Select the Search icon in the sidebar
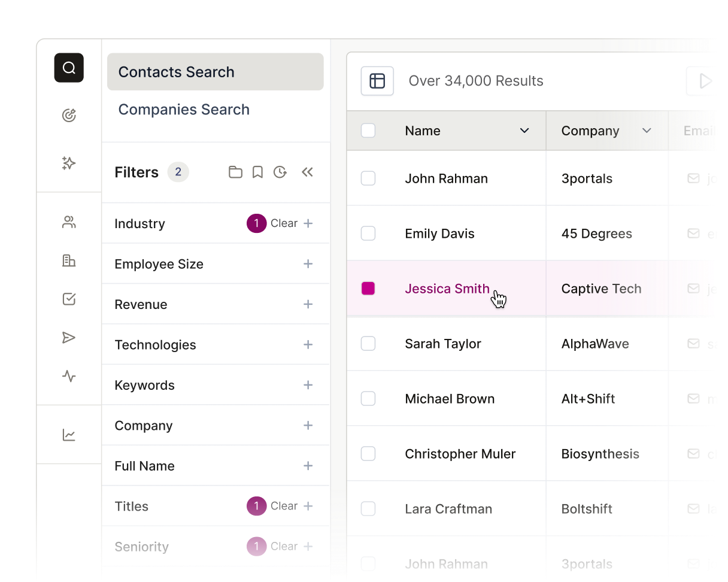 pyautogui.click(x=69, y=68)
